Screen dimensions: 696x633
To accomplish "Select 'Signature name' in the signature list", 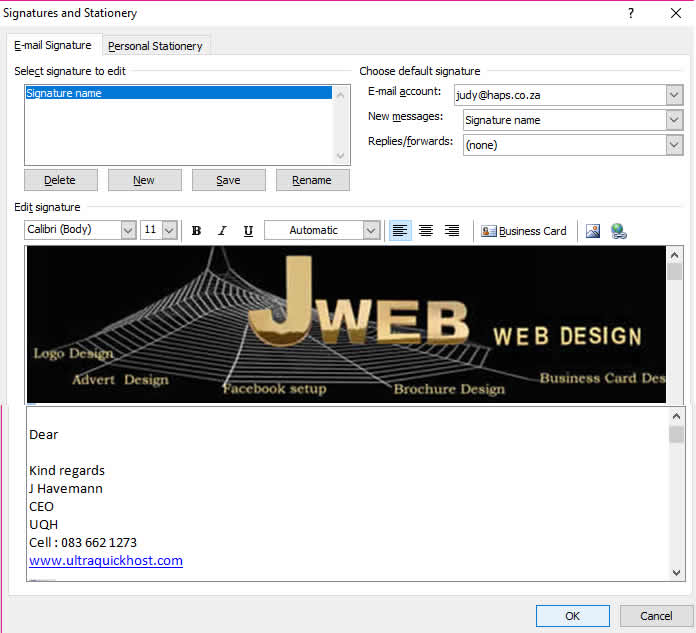I will click(x=178, y=93).
